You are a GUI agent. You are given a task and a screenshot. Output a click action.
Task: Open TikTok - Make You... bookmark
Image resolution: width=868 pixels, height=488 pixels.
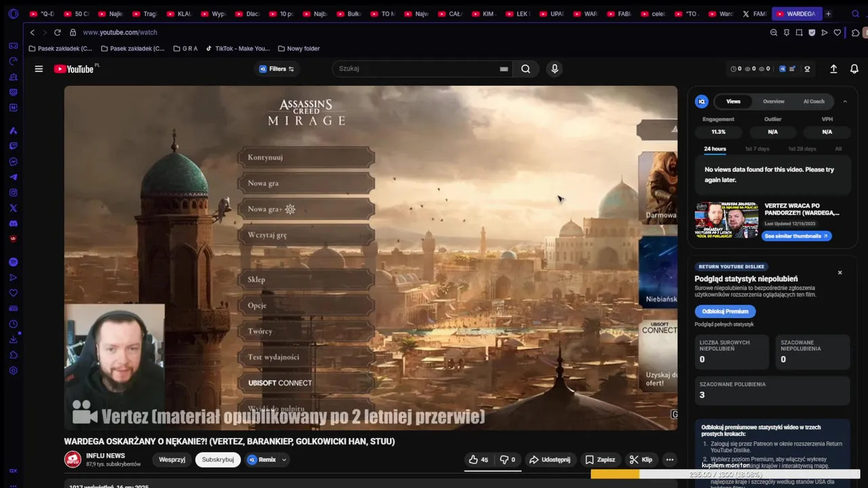[x=237, y=48]
